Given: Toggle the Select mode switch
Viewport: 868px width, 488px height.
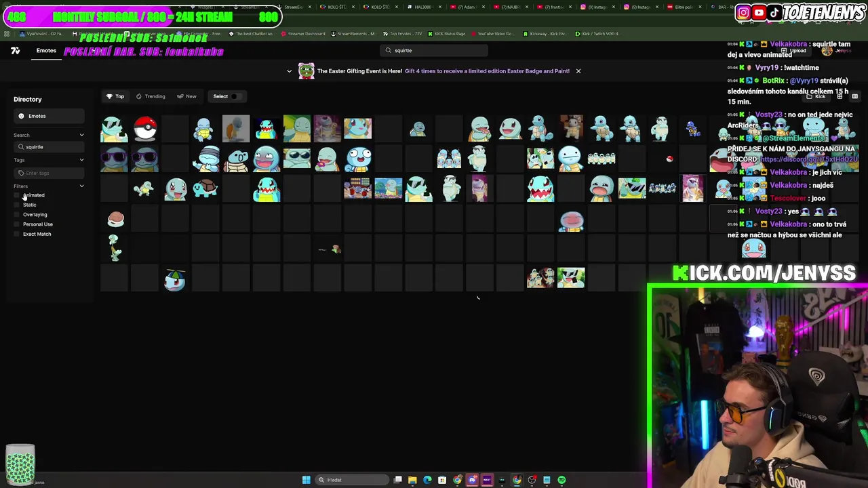Looking at the screenshot, I should pos(235,96).
